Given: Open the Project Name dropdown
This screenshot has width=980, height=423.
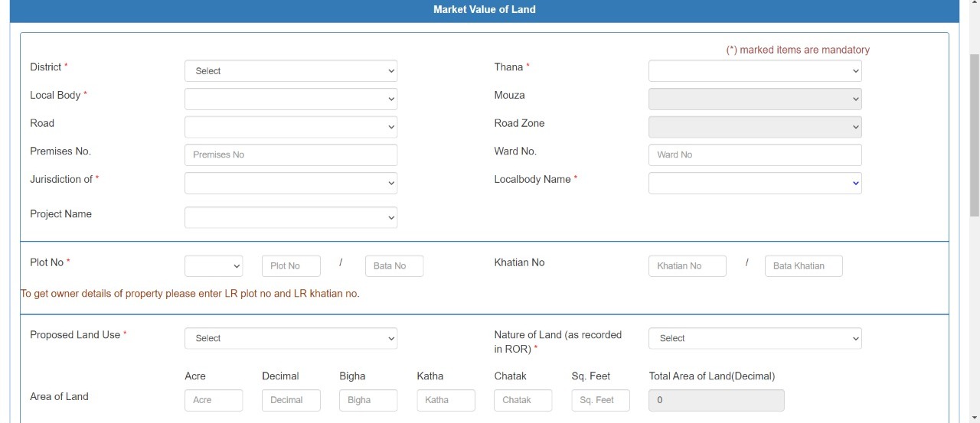Looking at the screenshot, I should (x=290, y=217).
